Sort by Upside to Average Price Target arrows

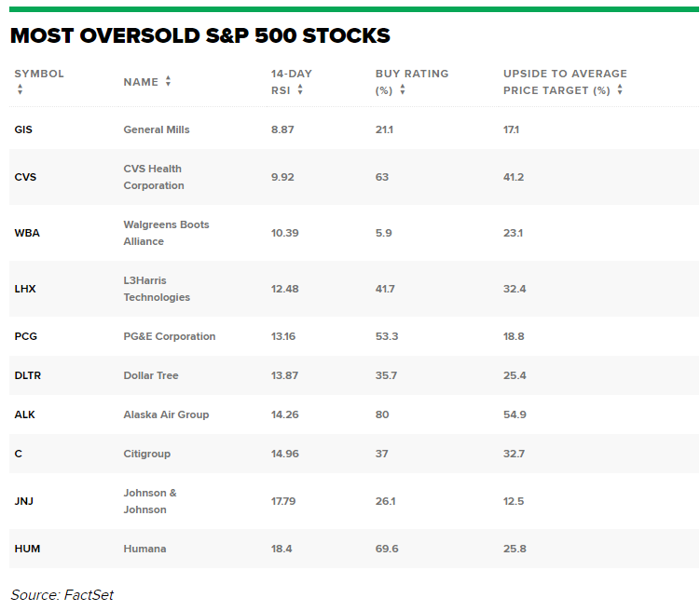click(620, 90)
